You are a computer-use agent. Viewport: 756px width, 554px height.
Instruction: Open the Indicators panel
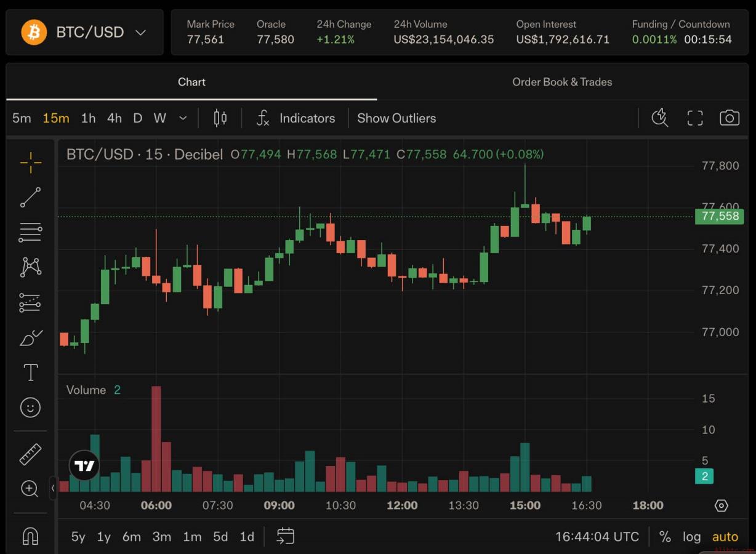(296, 118)
